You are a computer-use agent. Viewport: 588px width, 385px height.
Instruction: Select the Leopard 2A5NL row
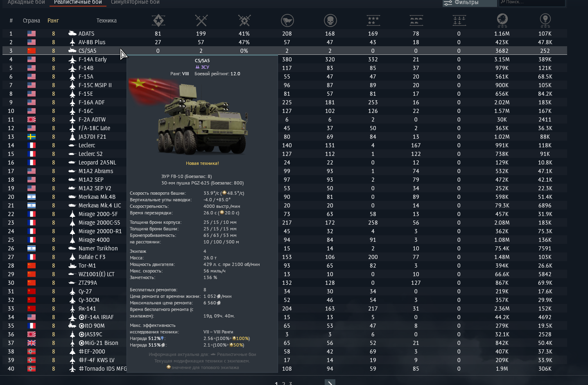(x=285, y=162)
